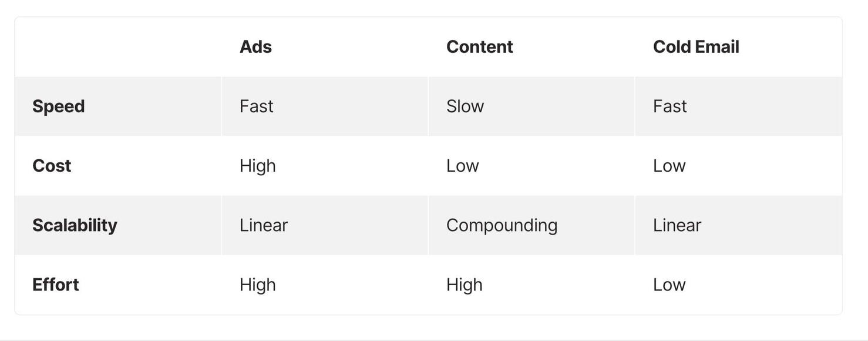
Task: Select the Cost row label
Action: point(52,166)
